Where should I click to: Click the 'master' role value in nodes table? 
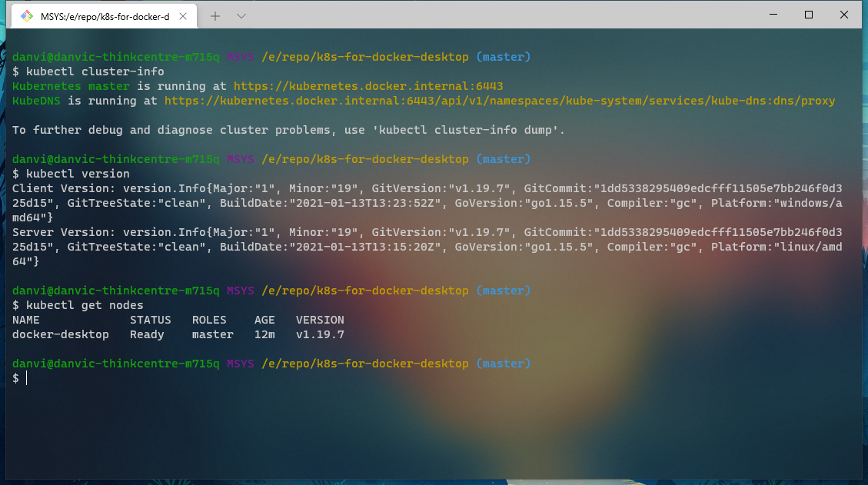[x=212, y=334]
